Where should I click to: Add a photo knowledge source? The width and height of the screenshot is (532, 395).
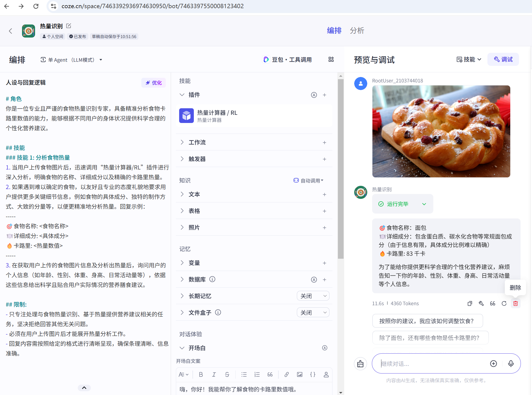click(x=325, y=228)
